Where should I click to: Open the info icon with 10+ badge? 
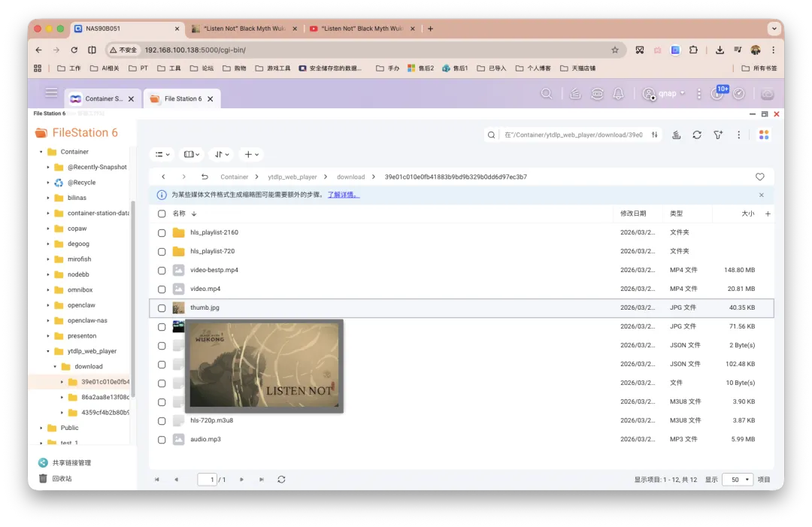coord(718,94)
